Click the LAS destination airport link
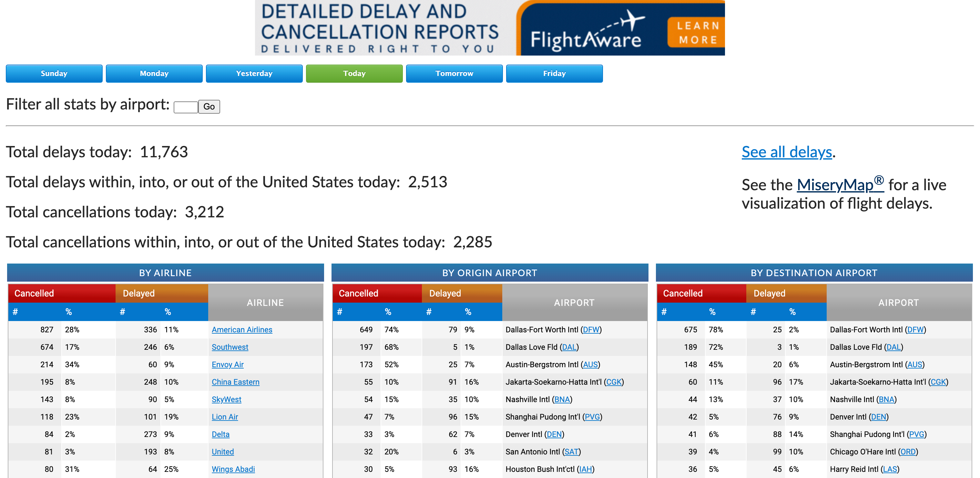Image resolution: width=980 pixels, height=478 pixels. tap(890, 469)
